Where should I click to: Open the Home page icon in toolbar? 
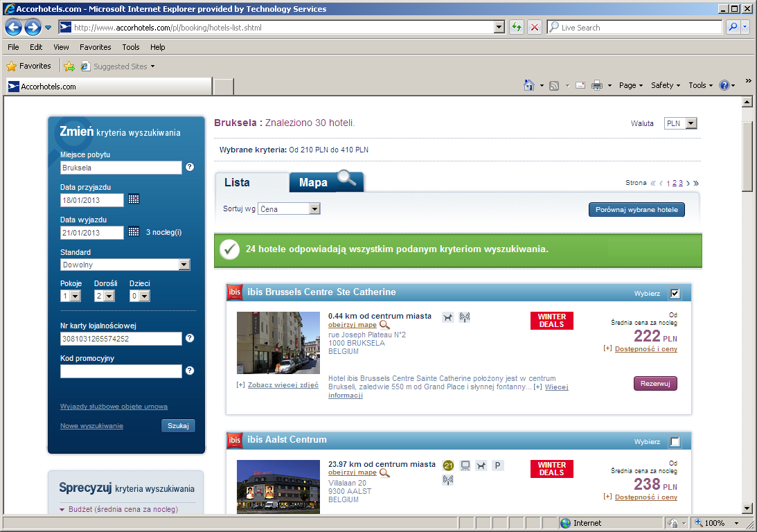click(529, 85)
